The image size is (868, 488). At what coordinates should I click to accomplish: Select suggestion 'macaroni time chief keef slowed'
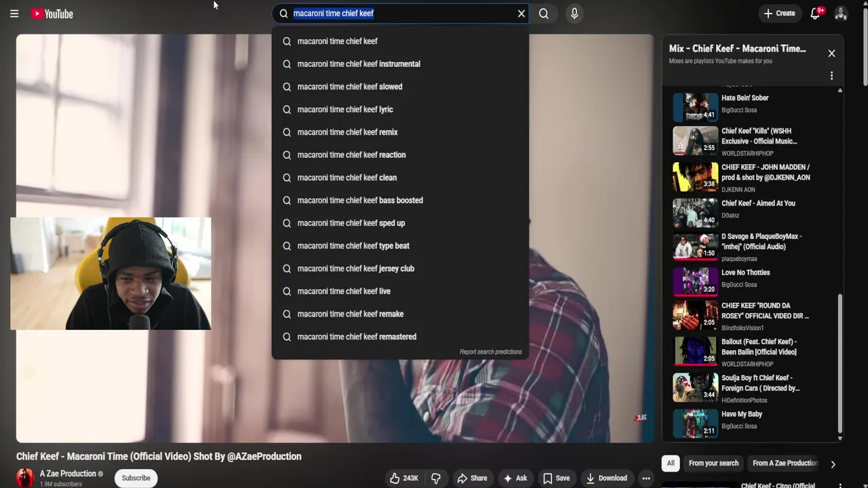(x=400, y=87)
